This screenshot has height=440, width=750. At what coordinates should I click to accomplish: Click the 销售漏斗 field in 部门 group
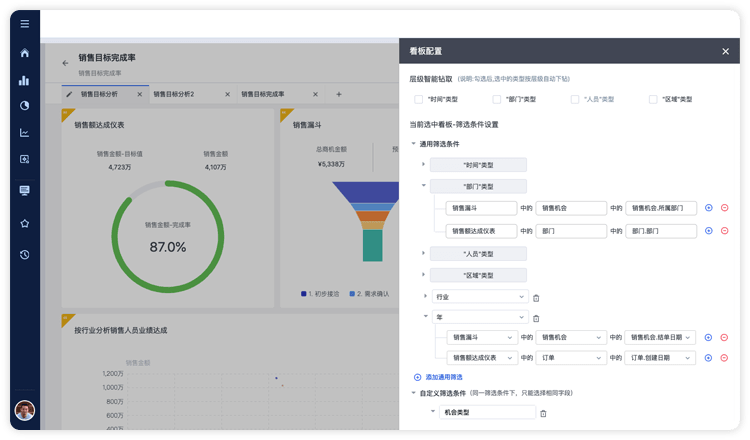point(481,208)
